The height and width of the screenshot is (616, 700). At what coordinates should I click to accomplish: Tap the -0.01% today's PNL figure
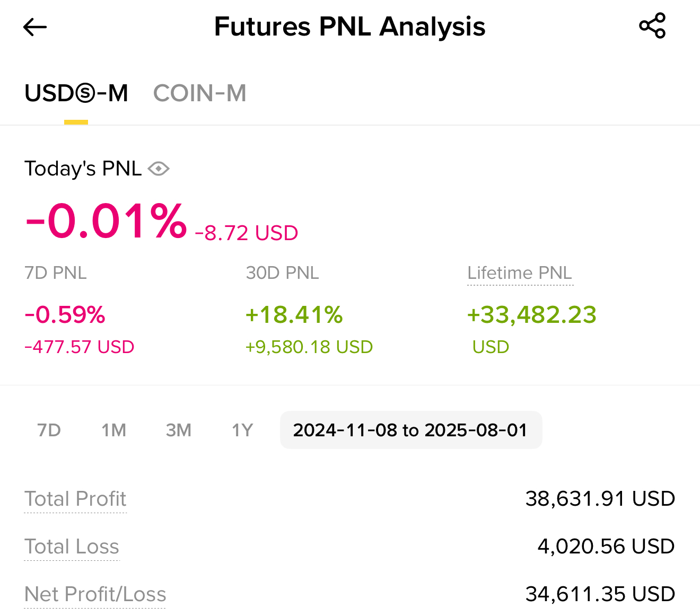tap(106, 222)
